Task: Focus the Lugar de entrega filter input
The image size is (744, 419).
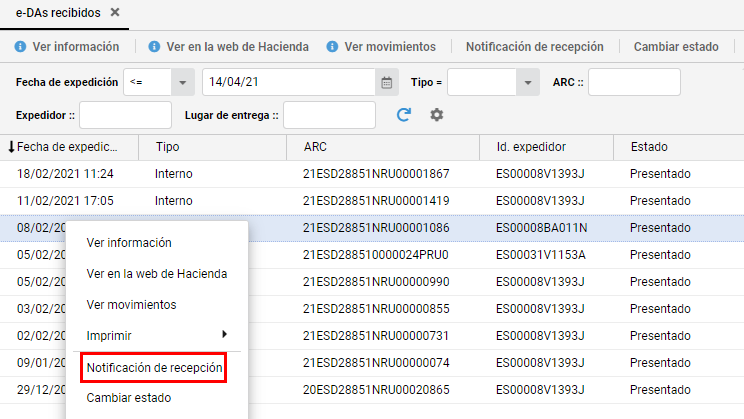Action: click(329, 115)
